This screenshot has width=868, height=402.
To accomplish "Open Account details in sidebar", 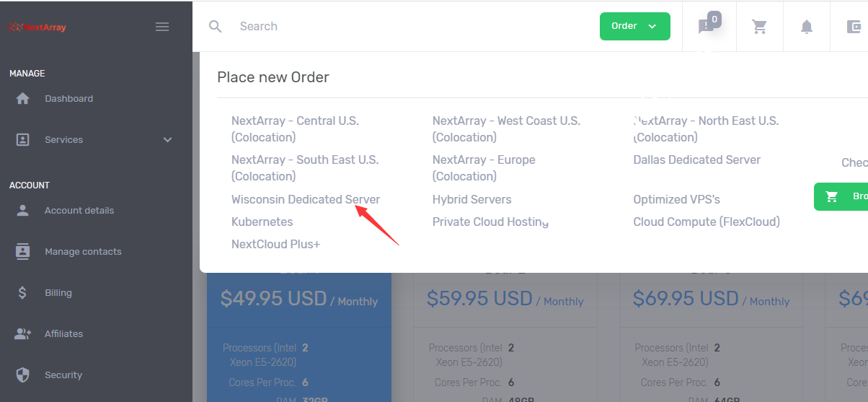I will (x=79, y=211).
